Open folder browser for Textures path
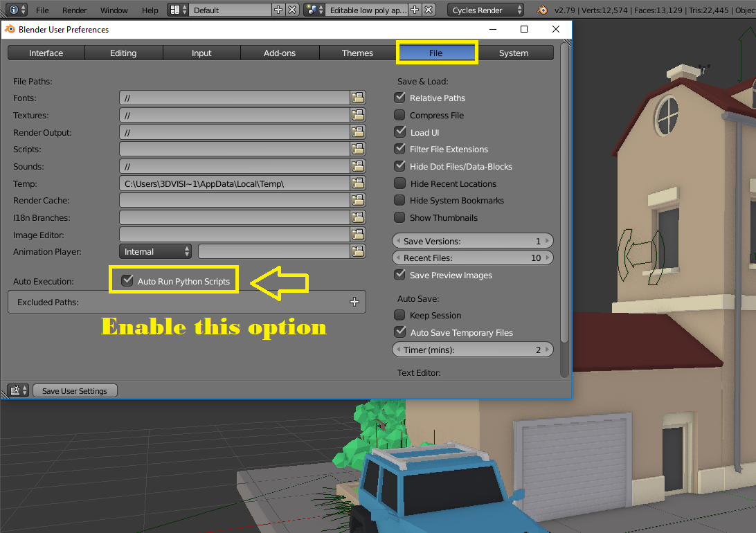Image resolution: width=756 pixels, height=533 pixels. click(x=358, y=115)
